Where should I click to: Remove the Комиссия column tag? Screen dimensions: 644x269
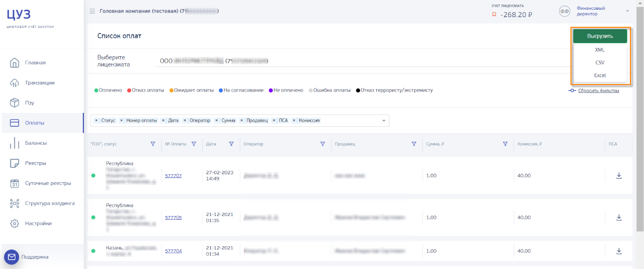click(x=294, y=120)
